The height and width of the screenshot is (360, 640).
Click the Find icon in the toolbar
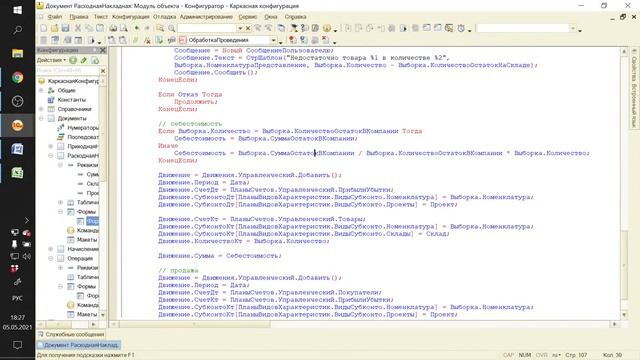pos(160,28)
